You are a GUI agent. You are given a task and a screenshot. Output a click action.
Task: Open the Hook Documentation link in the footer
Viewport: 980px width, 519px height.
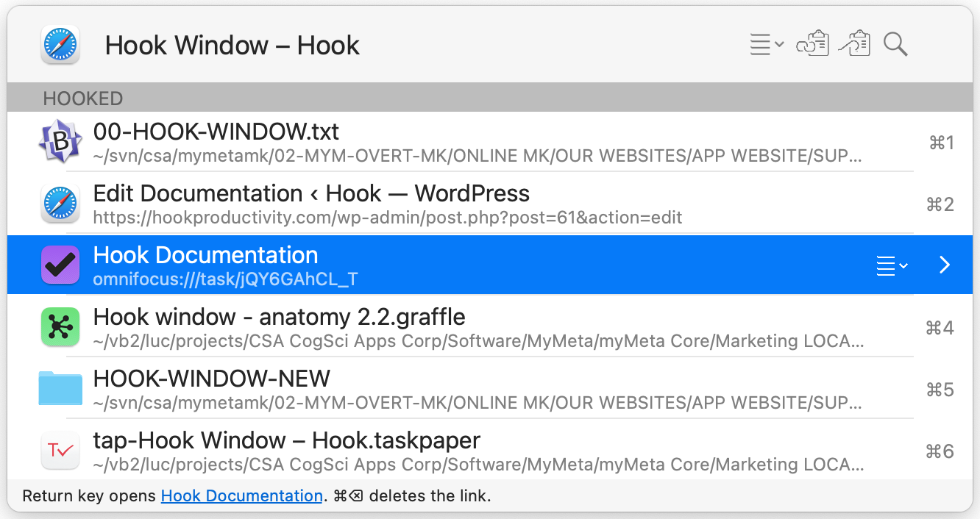[241, 495]
